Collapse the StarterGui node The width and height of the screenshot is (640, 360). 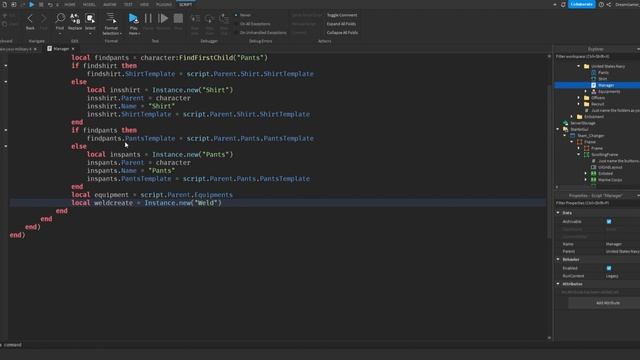point(558,129)
